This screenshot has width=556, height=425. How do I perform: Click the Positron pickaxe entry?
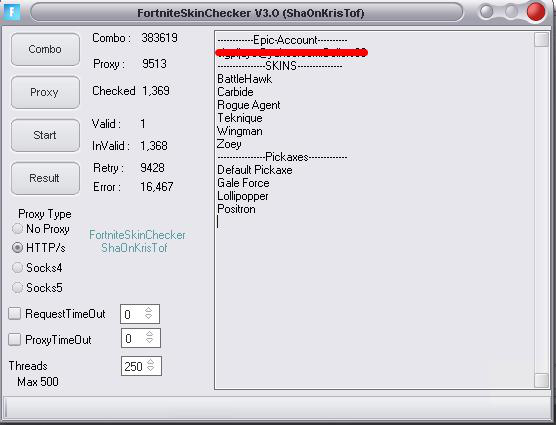236,209
